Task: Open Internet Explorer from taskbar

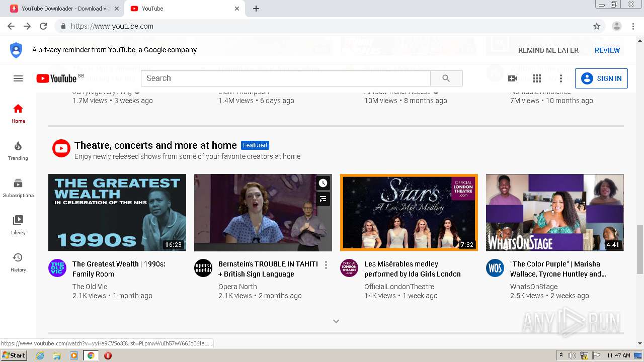Action: [40, 355]
